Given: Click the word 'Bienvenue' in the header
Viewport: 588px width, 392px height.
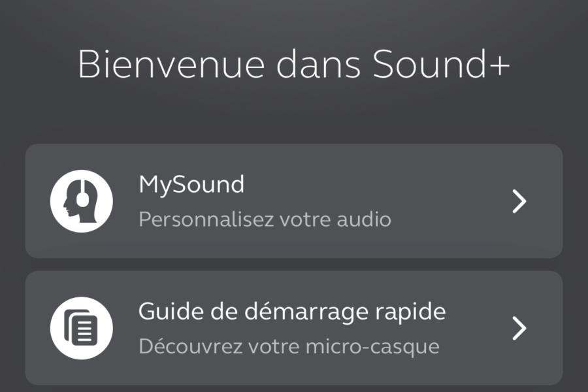Looking at the screenshot, I should [x=171, y=65].
